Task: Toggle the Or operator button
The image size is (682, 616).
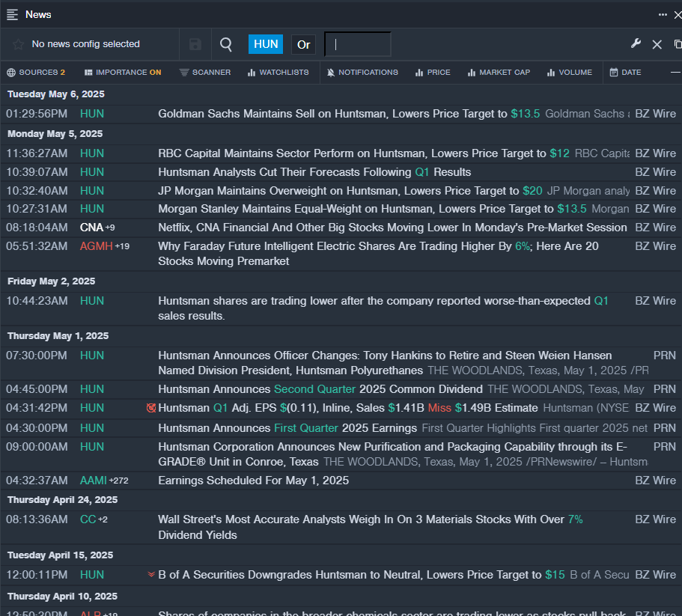Action: (x=303, y=44)
